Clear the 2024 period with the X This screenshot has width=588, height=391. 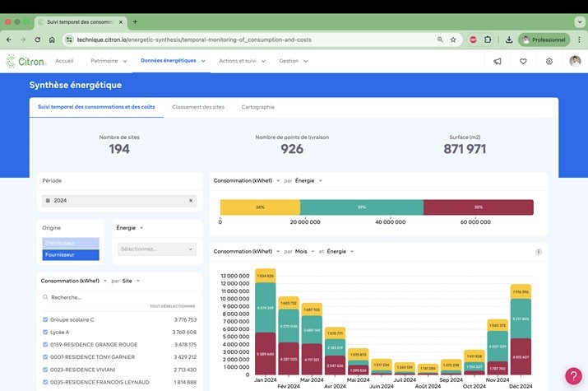[x=191, y=200]
